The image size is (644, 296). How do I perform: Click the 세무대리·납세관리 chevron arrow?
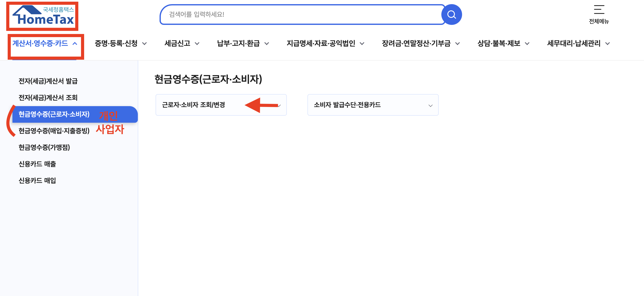click(608, 44)
